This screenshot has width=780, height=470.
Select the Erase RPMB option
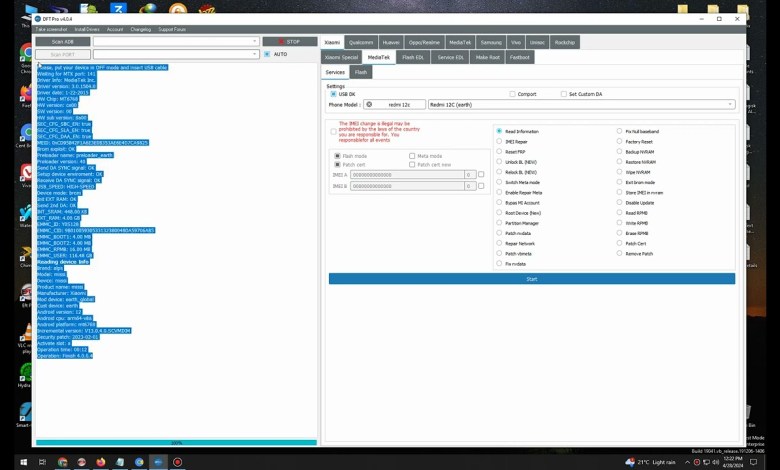coord(619,233)
